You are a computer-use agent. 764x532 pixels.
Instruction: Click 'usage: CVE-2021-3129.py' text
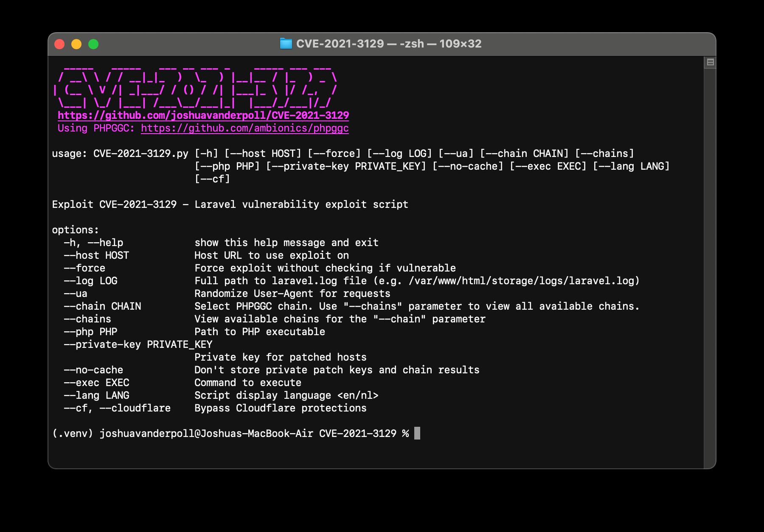point(120,154)
